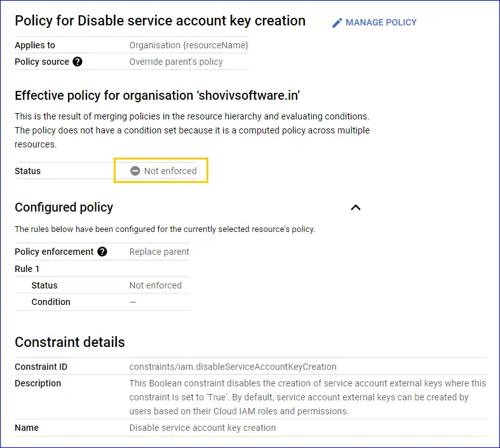
Task: Click the Boolean constraint description paragraph
Action: coord(307,397)
